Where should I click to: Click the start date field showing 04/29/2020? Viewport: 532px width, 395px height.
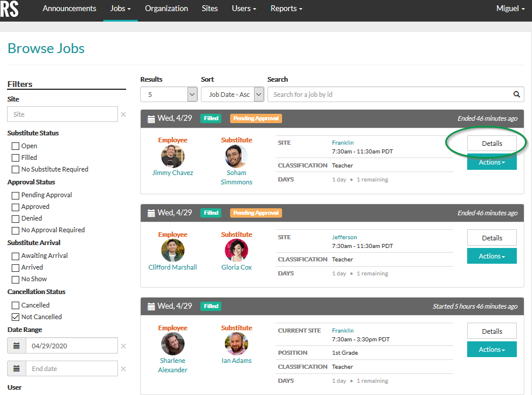pyautogui.click(x=72, y=346)
